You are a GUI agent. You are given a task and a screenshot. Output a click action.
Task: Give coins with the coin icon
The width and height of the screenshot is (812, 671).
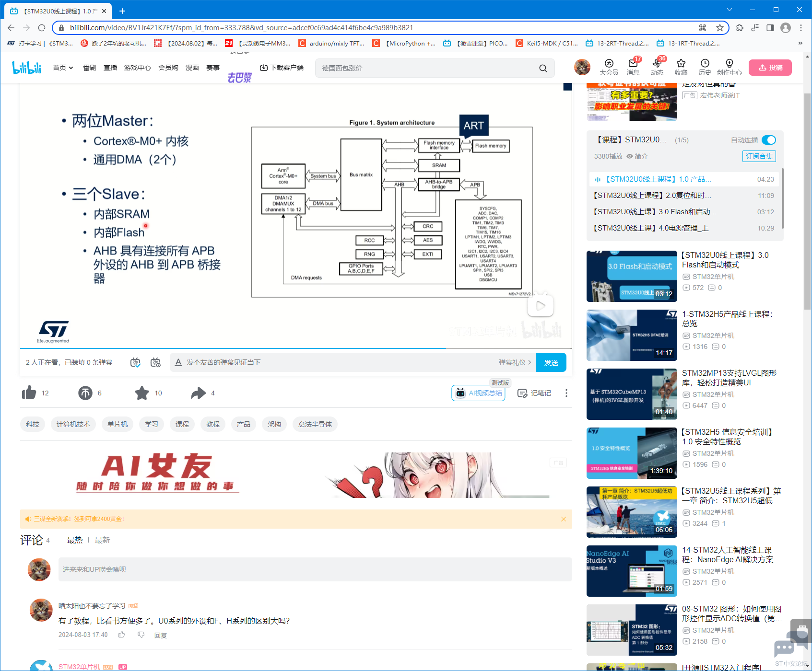[x=85, y=393]
